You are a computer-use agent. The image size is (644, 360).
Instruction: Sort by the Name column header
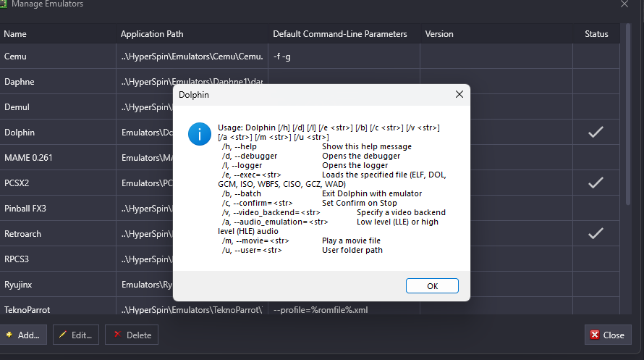(x=58, y=34)
